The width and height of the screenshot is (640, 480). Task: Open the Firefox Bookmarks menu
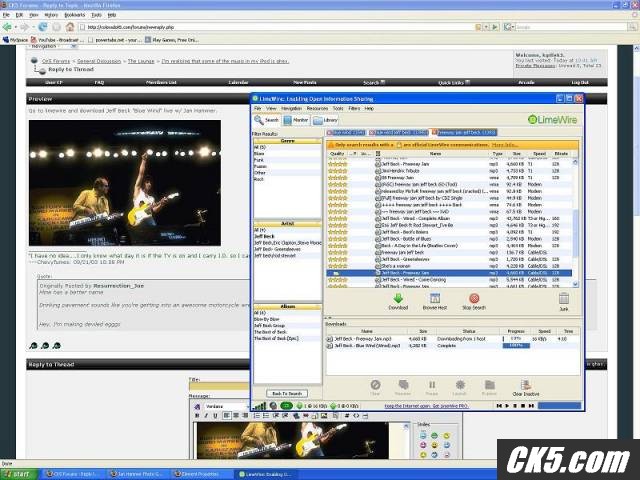(75, 15)
